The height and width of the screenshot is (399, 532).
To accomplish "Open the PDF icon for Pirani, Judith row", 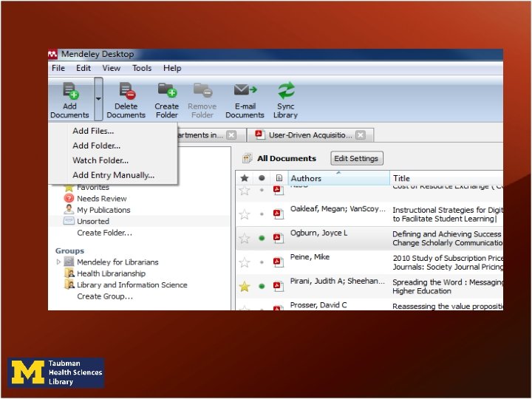I will pyautogui.click(x=279, y=287).
